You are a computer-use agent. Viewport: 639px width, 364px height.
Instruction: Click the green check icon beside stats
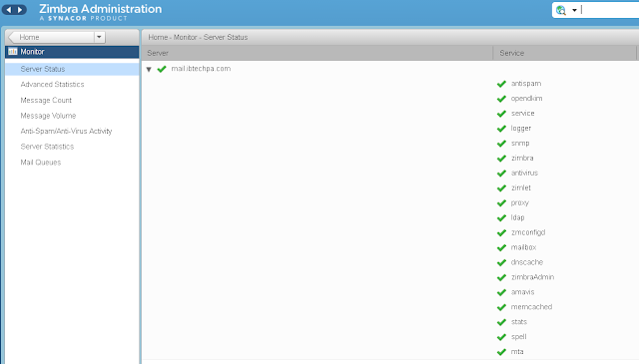coord(501,322)
